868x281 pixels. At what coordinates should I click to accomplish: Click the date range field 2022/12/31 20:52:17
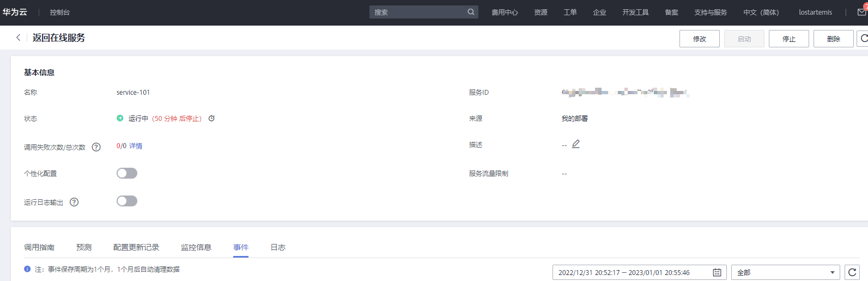[x=640, y=272]
